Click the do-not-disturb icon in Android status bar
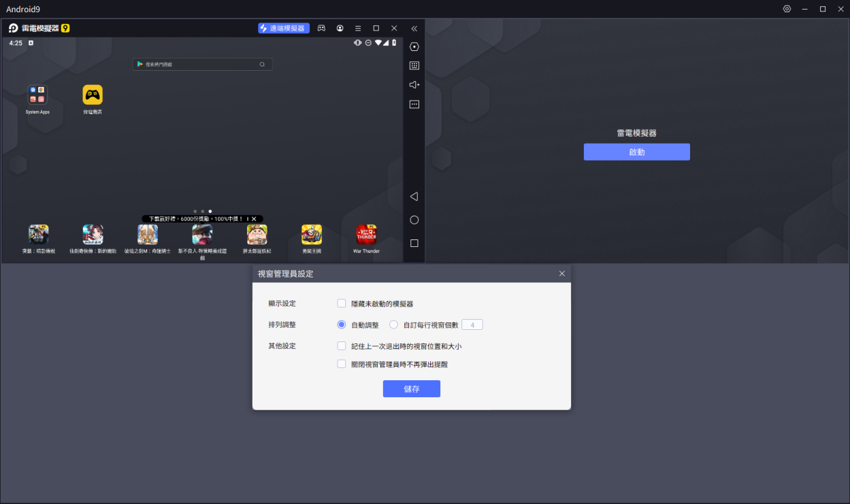The height and width of the screenshot is (504, 850). 368,43
